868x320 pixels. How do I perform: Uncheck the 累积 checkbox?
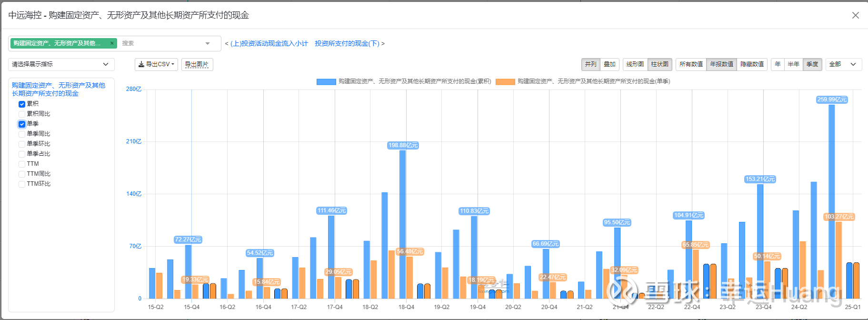pyautogui.click(x=22, y=104)
